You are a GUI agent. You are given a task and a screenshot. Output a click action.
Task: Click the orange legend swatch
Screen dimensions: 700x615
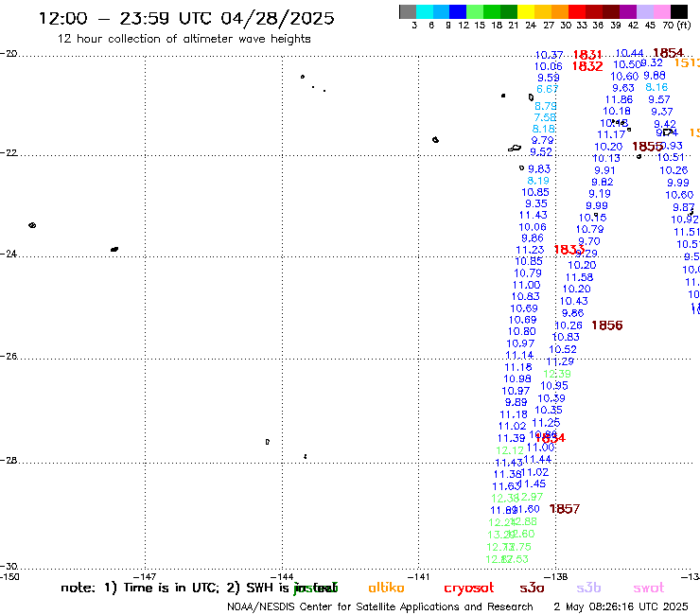coord(560,11)
